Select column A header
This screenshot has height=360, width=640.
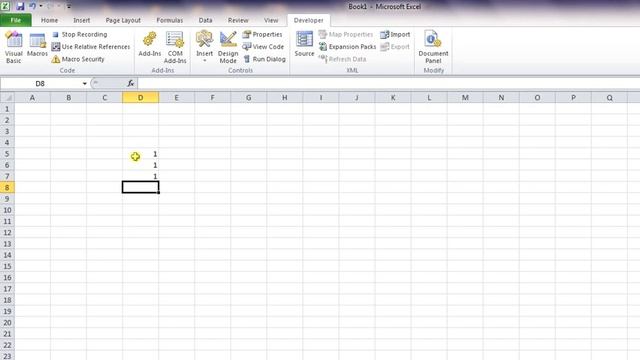[x=32, y=98]
